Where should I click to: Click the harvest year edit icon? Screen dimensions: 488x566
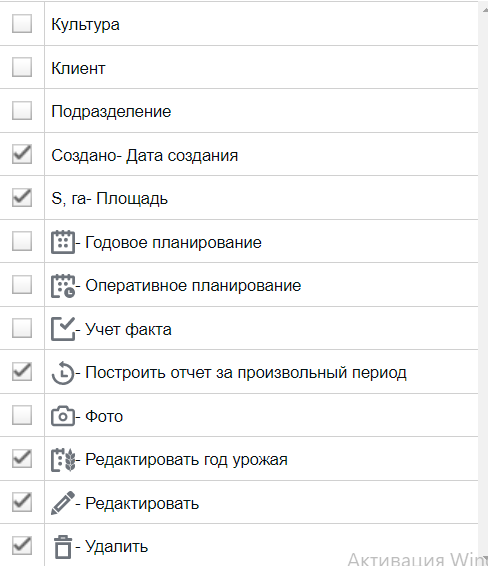point(63,460)
